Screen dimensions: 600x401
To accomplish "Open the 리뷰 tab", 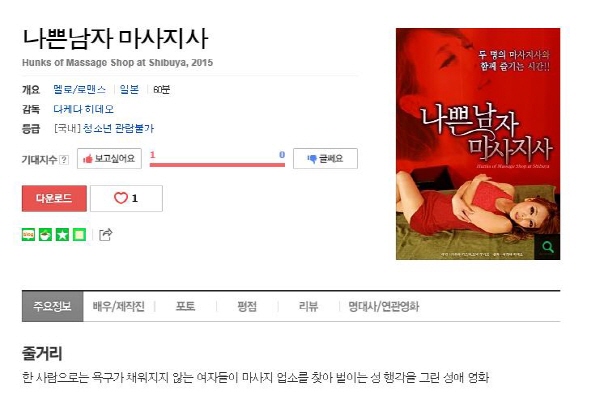I will (x=308, y=306).
